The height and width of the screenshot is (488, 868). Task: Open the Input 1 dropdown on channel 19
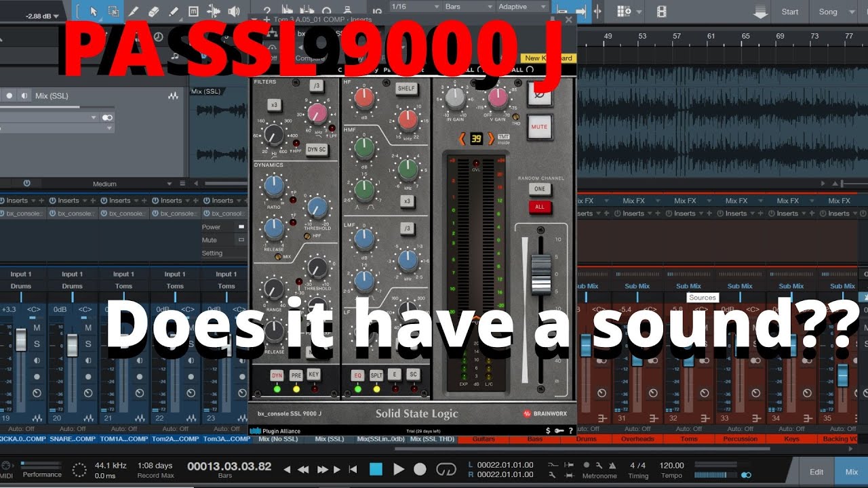[20, 274]
